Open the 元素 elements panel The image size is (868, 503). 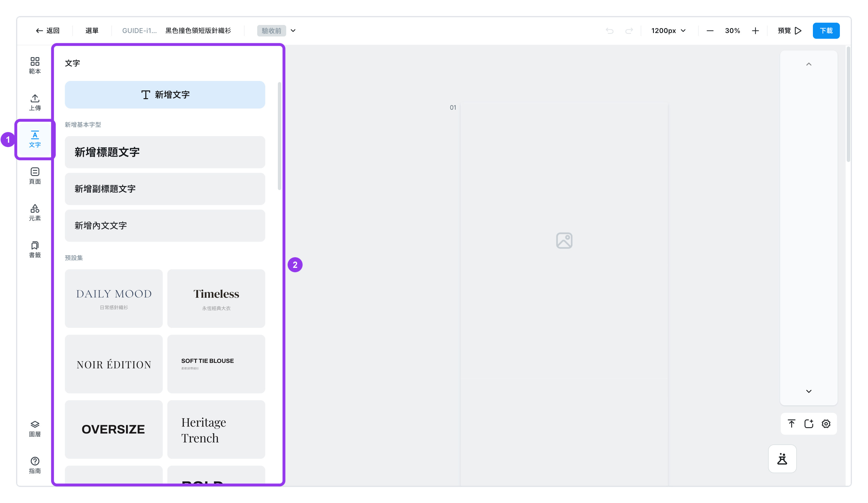pyautogui.click(x=35, y=212)
